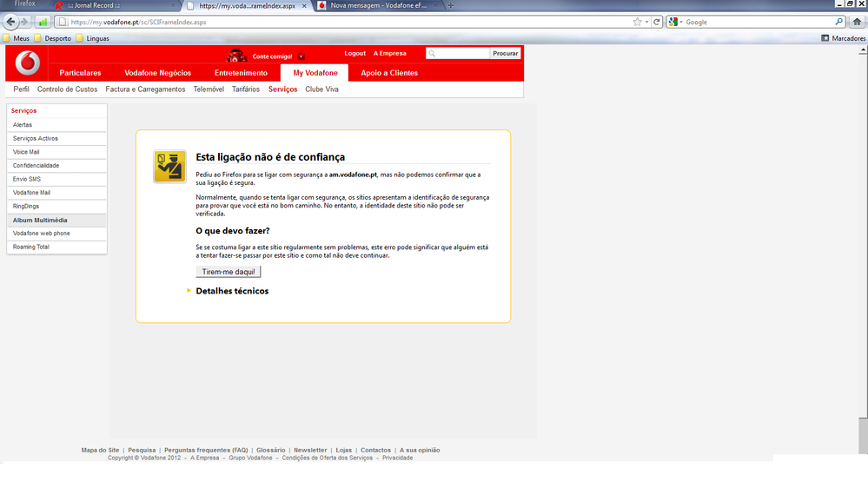Click the Logout link
This screenshot has height=488, width=868.
pyautogui.click(x=354, y=54)
